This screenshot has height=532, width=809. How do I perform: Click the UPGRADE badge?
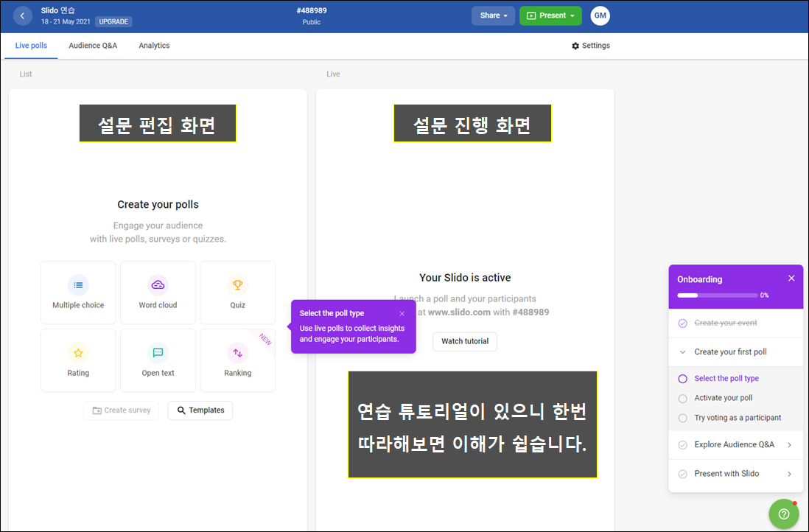[113, 21]
